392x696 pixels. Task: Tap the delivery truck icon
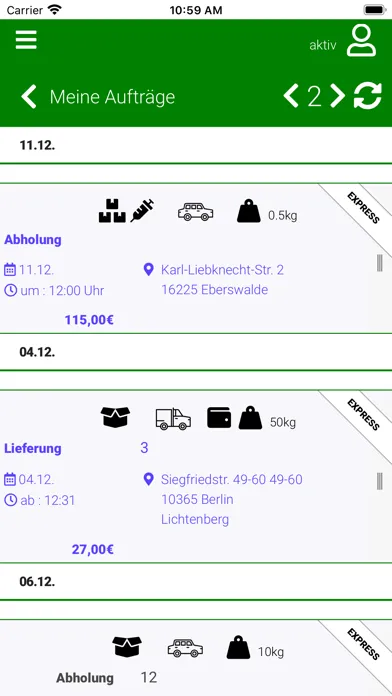(173, 419)
